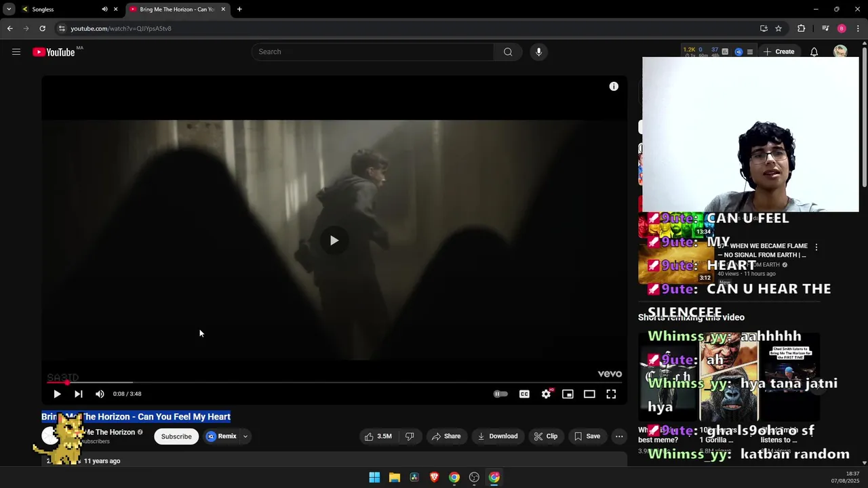Mute the Songless tab audio icon
Screen dimensions: 868x488
(x=104, y=9)
